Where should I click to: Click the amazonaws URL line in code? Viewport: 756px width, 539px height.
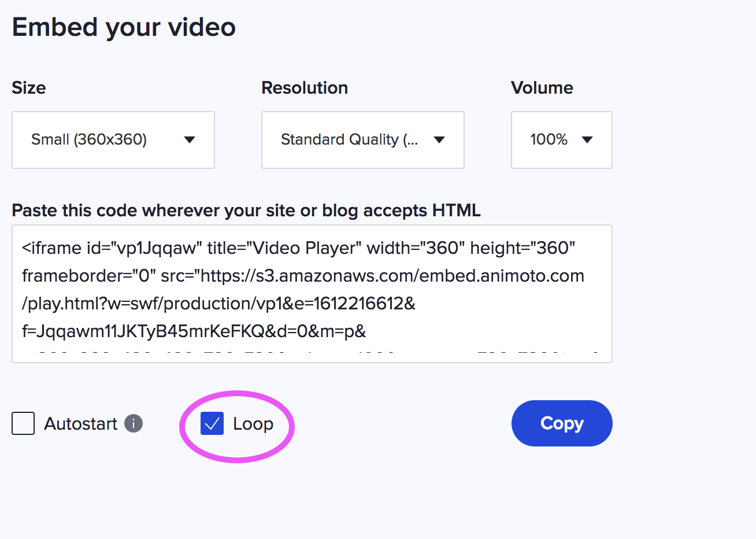[303, 276]
